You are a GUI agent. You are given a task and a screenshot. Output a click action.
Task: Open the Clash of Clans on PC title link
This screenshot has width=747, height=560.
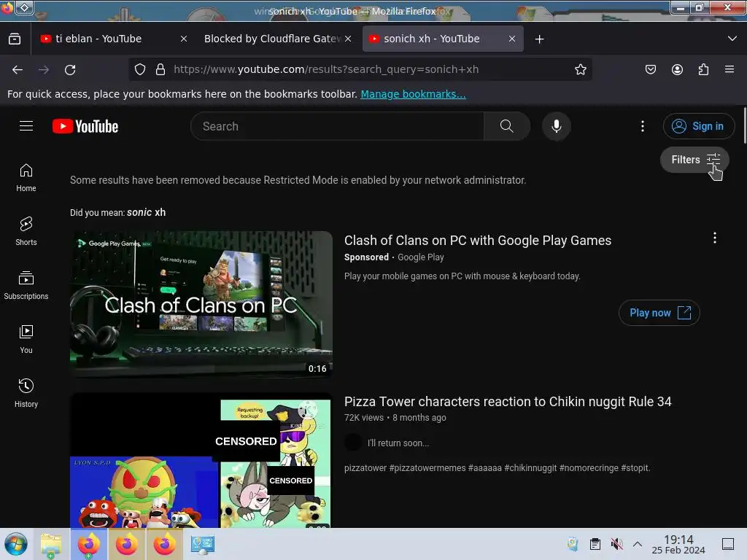point(478,241)
